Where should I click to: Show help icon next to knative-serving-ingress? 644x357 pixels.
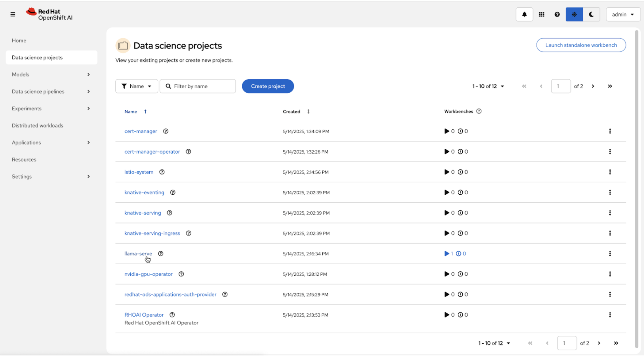[189, 233]
